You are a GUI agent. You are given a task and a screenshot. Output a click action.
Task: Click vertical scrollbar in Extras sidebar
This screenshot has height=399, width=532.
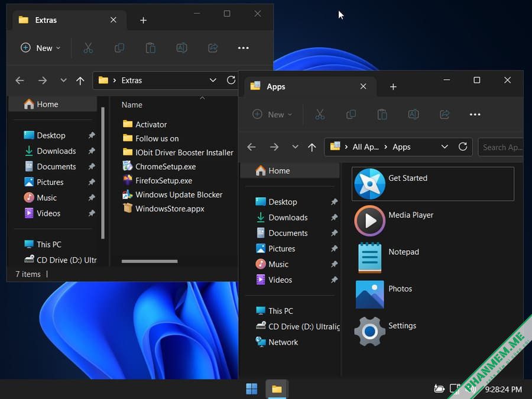click(x=103, y=173)
